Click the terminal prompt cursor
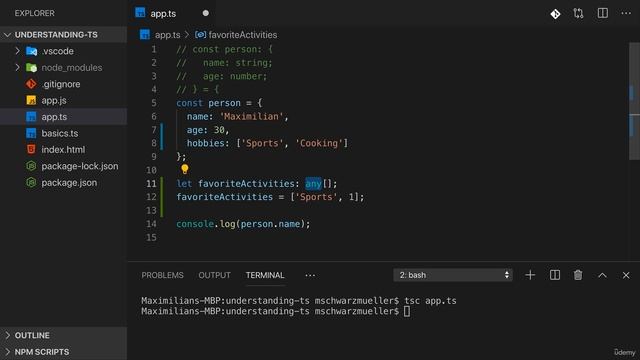 pos(407,311)
